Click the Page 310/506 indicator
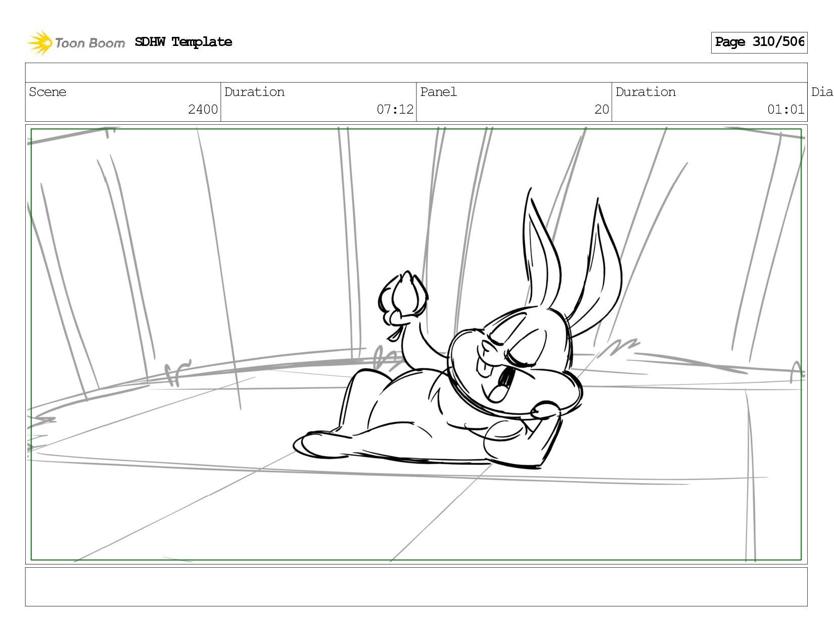This screenshot has width=834, height=644. click(759, 42)
